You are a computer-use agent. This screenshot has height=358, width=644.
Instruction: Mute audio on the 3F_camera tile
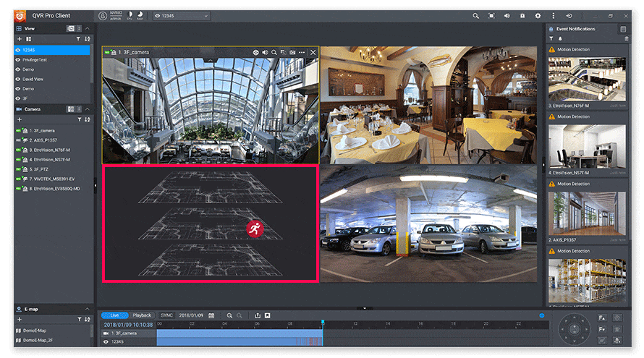pos(265,53)
